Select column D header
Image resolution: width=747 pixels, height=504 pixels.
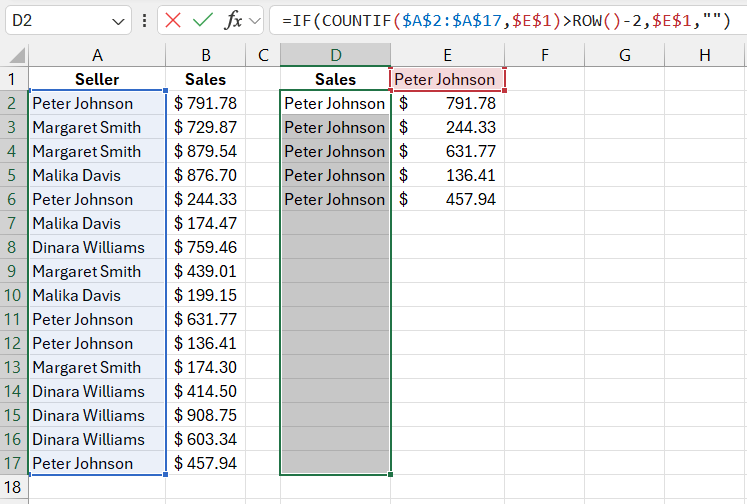[335, 55]
